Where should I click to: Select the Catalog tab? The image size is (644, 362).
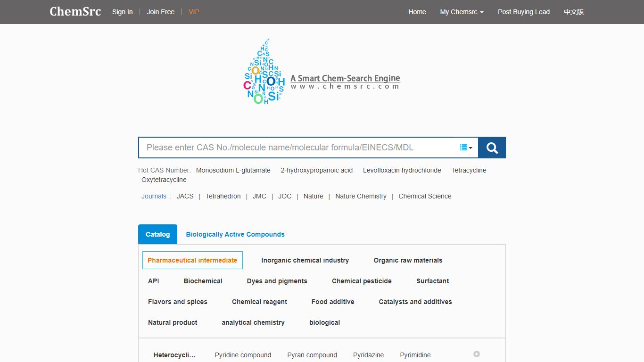coord(157,234)
